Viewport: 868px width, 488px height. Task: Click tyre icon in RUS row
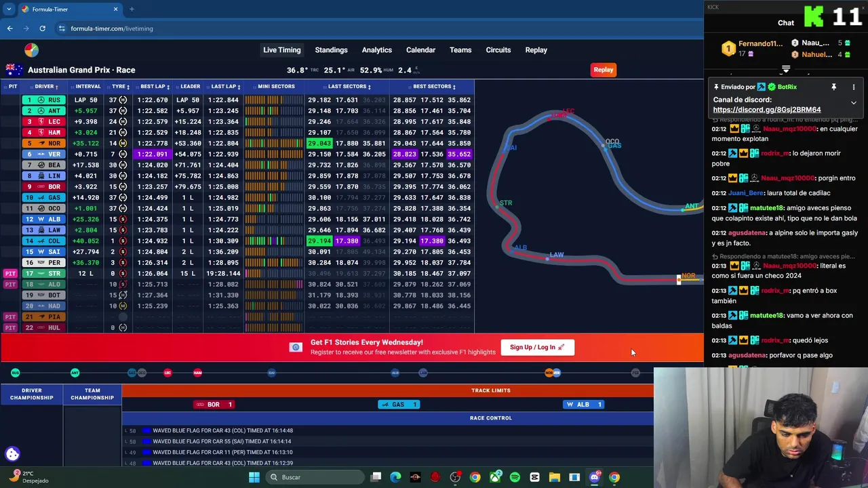point(123,100)
